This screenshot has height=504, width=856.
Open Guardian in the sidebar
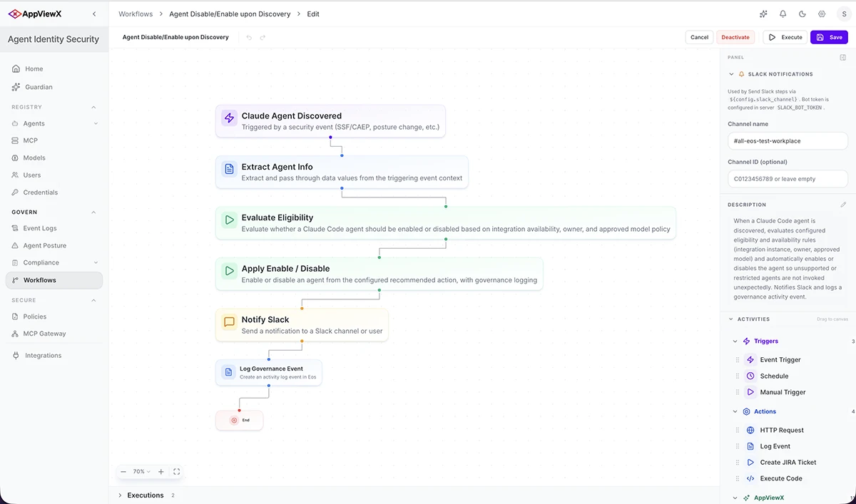(53, 87)
